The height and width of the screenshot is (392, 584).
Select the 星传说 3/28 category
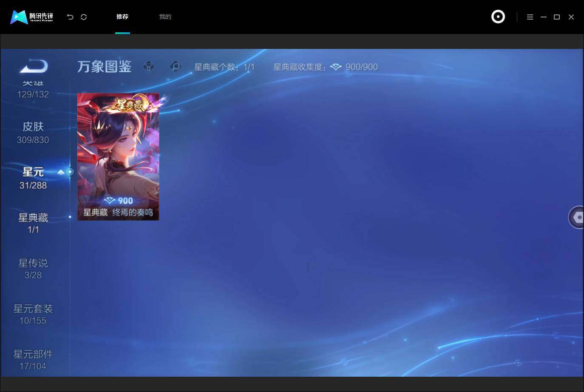pyautogui.click(x=33, y=269)
